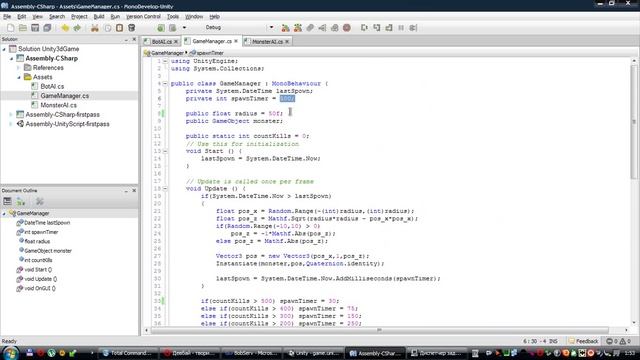This screenshot has width=640, height=360.
Task: Open the run toolbar dropdown arrow
Action: click(x=184, y=28)
